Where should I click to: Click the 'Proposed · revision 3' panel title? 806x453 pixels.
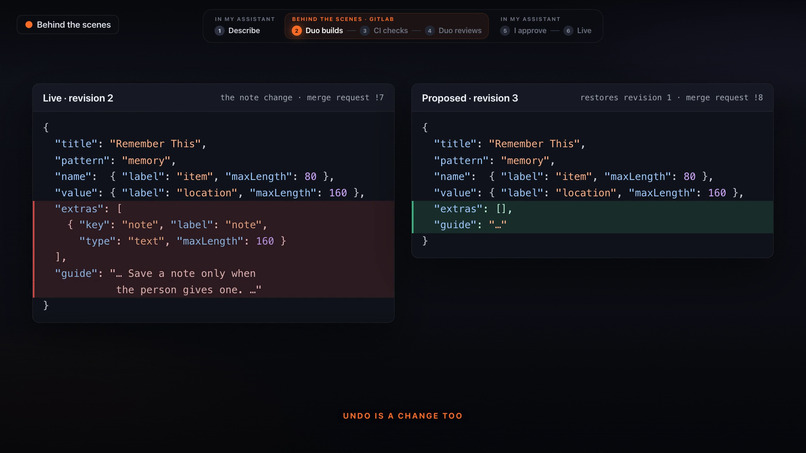[x=470, y=98]
